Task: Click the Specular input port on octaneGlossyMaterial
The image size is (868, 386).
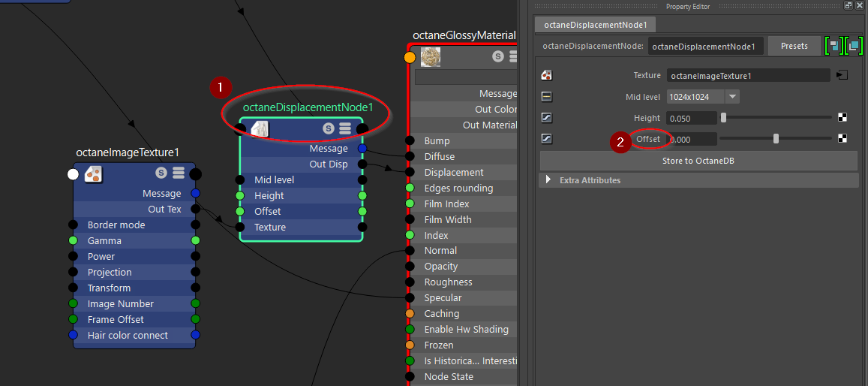Action: pyautogui.click(x=410, y=298)
